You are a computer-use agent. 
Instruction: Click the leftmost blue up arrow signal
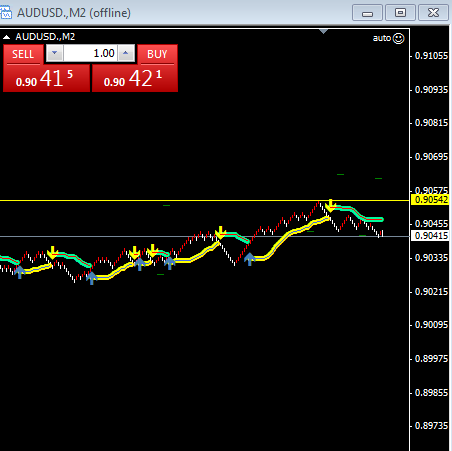(x=20, y=272)
